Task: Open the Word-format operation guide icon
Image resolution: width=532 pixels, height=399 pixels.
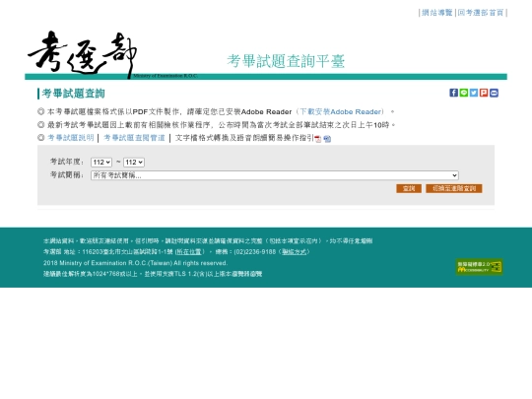Action: coord(327,139)
